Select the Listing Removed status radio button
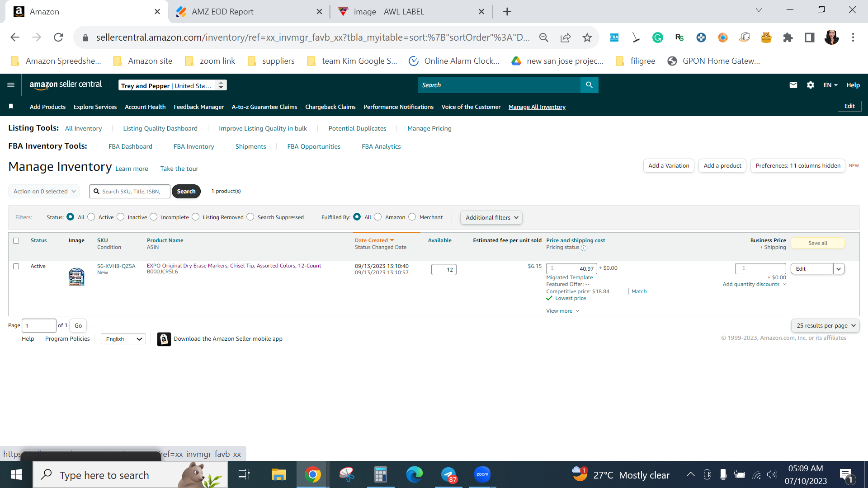868x488 pixels. coord(196,217)
